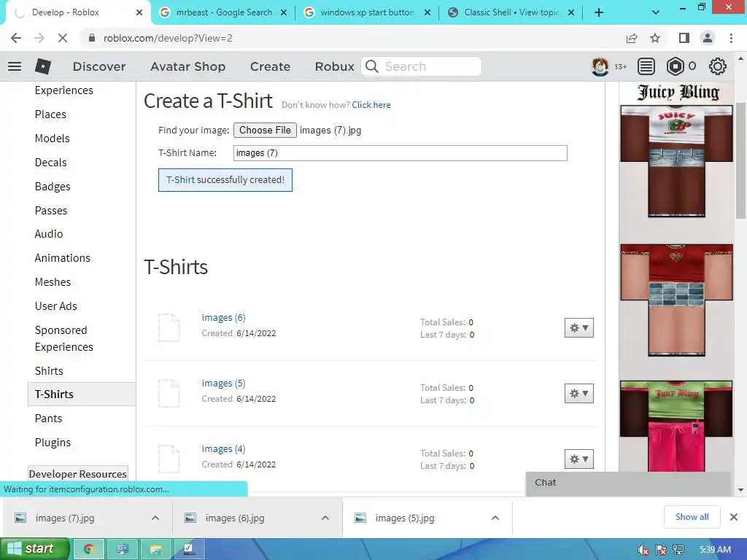Open the Robux menu item
The image size is (747, 560).
click(334, 66)
